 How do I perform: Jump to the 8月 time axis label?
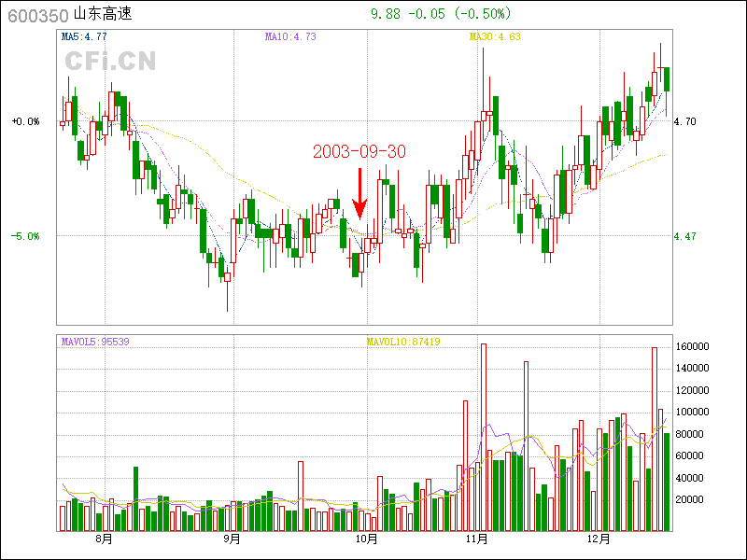[104, 539]
